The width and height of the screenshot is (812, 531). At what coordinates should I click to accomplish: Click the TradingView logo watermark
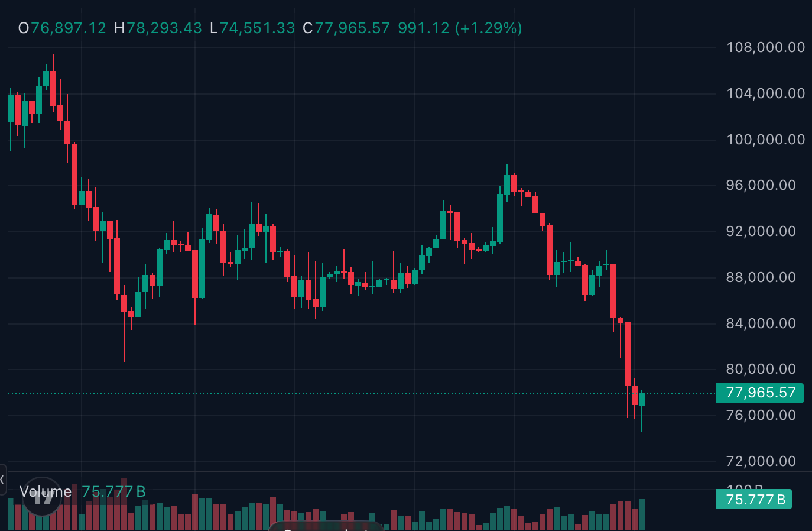41,496
